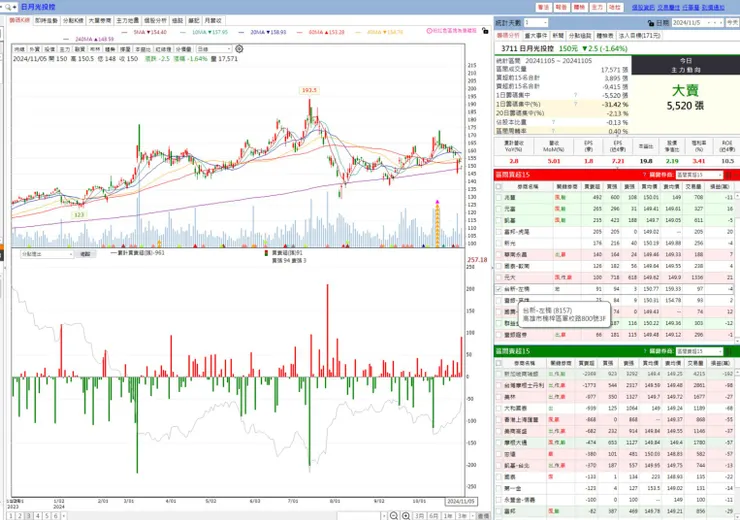Check the 台灣摩根士丹利 broker row checkbox

[499, 386]
